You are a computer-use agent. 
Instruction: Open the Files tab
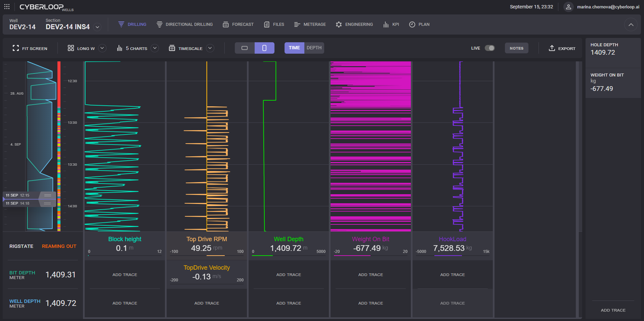tap(278, 24)
